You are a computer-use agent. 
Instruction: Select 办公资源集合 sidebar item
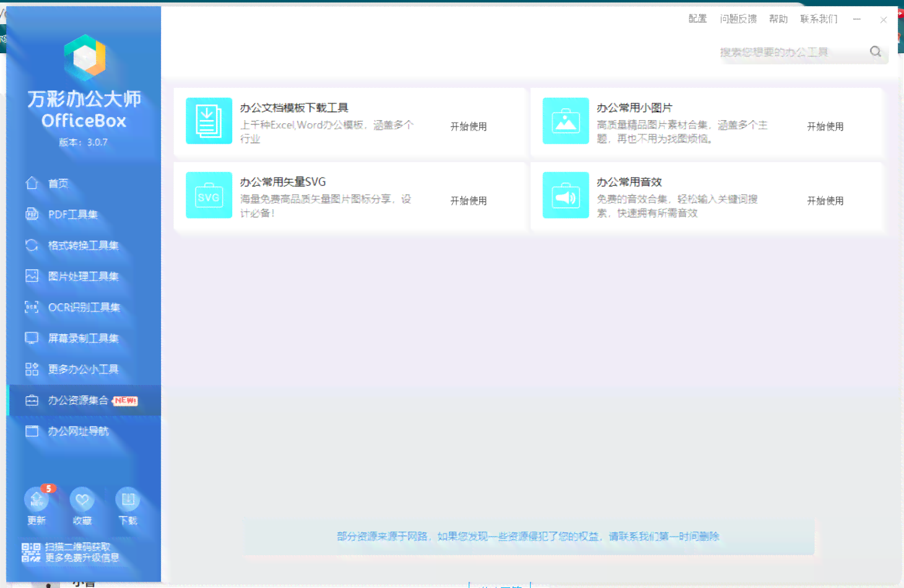[x=84, y=400]
